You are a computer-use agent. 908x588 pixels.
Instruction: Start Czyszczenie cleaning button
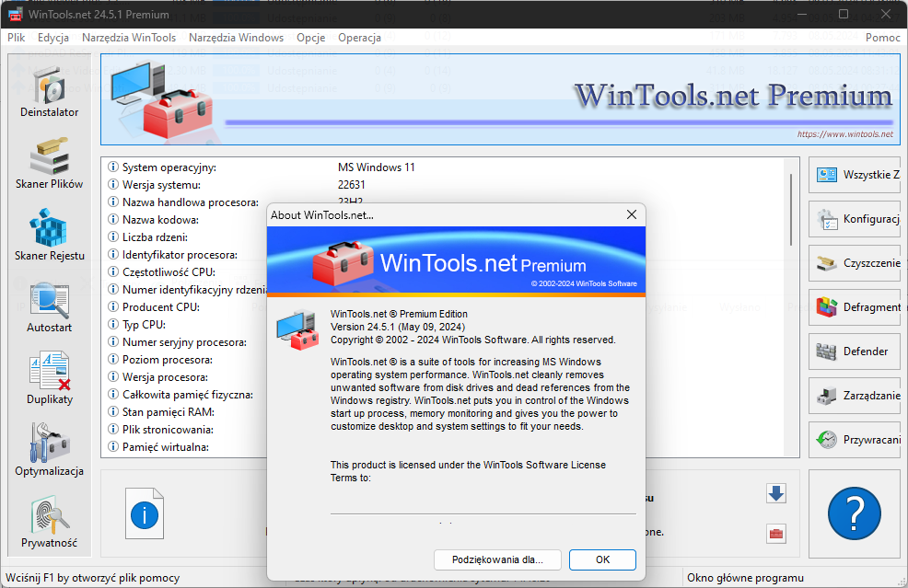[x=855, y=263]
